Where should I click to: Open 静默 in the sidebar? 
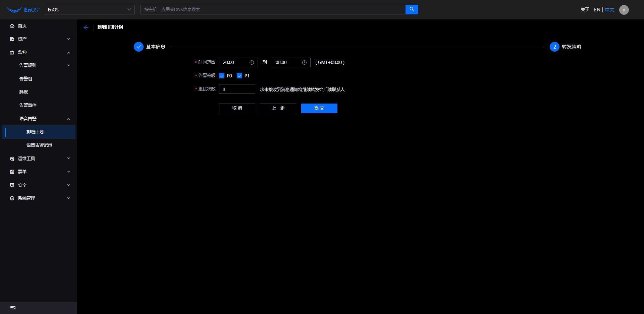[x=23, y=92]
